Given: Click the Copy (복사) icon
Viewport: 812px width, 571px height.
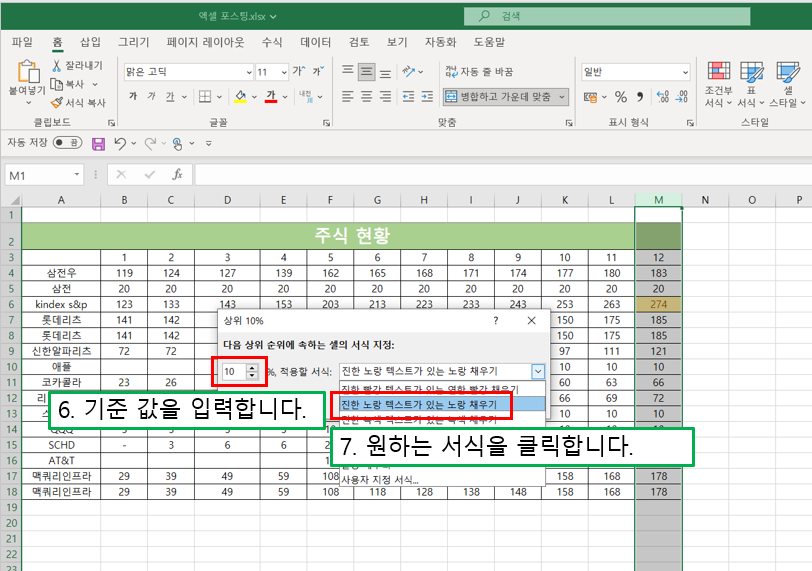Looking at the screenshot, I should coord(56,84).
